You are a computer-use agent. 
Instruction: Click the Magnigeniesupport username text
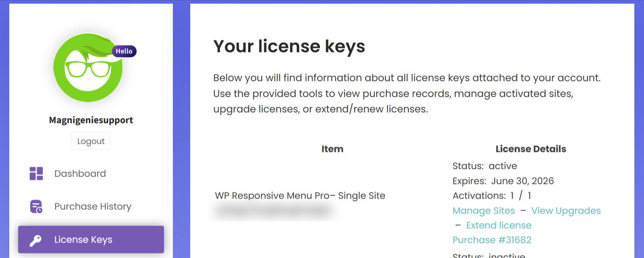click(91, 120)
